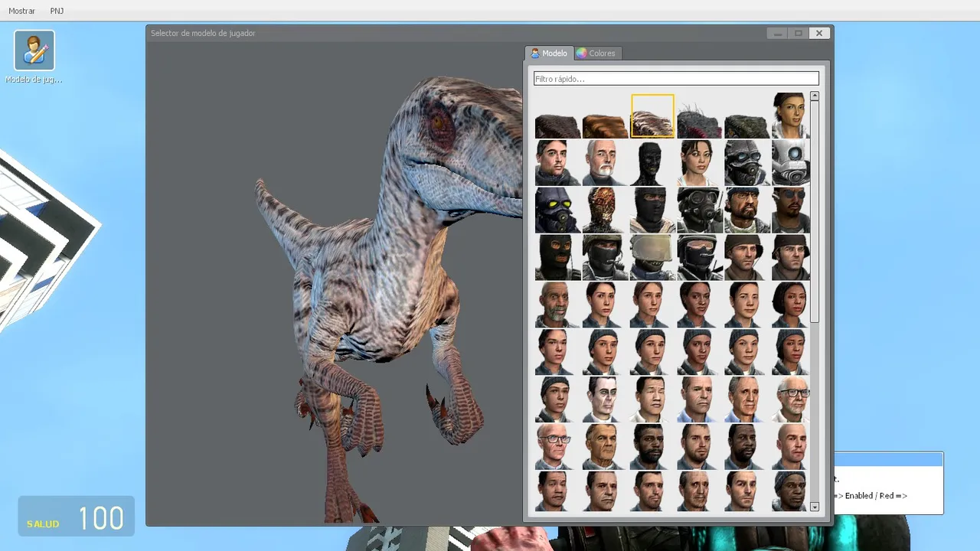Choose the orange burnt corpse model icon

(605, 210)
